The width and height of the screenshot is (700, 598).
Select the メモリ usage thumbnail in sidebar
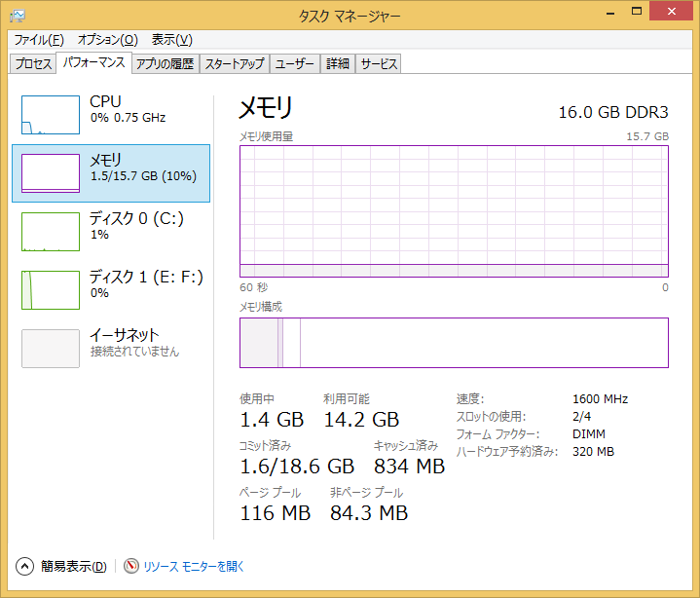pos(51,173)
